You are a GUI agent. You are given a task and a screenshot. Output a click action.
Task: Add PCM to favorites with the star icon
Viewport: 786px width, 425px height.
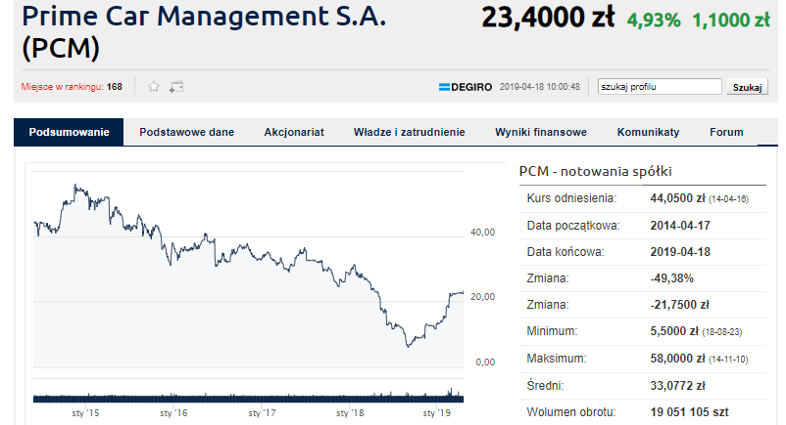pos(154,87)
